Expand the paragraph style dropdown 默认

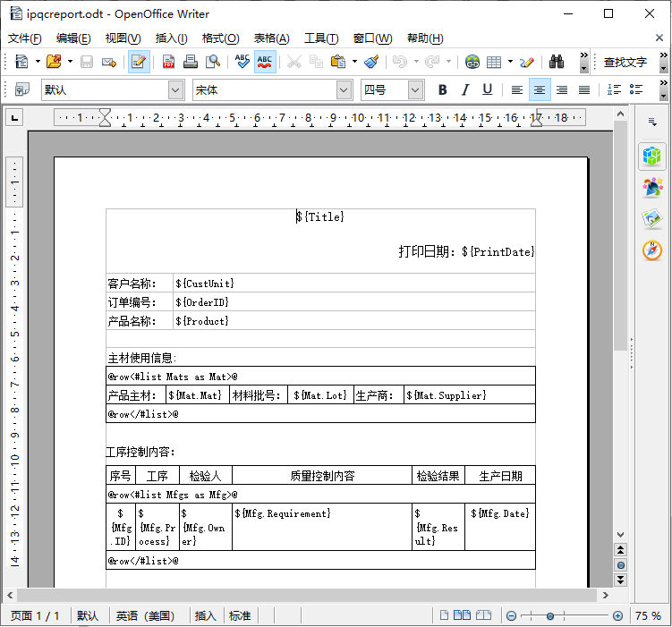coord(175,90)
